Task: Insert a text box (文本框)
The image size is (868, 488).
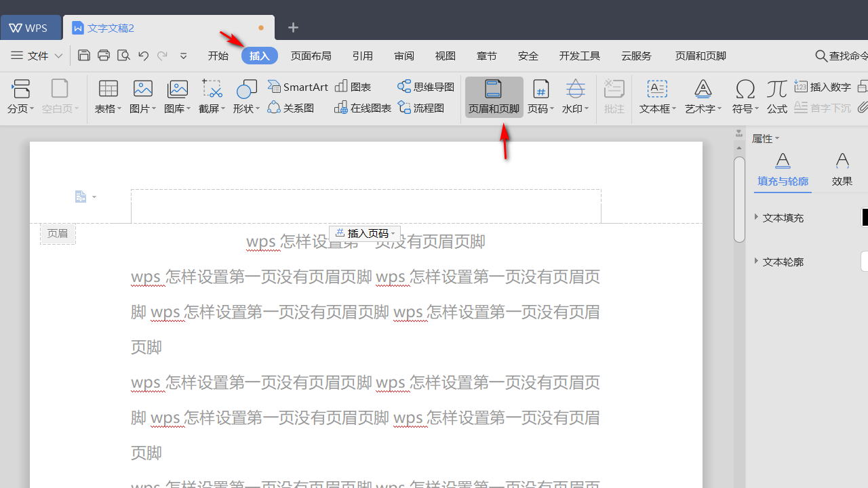Action: [658, 96]
